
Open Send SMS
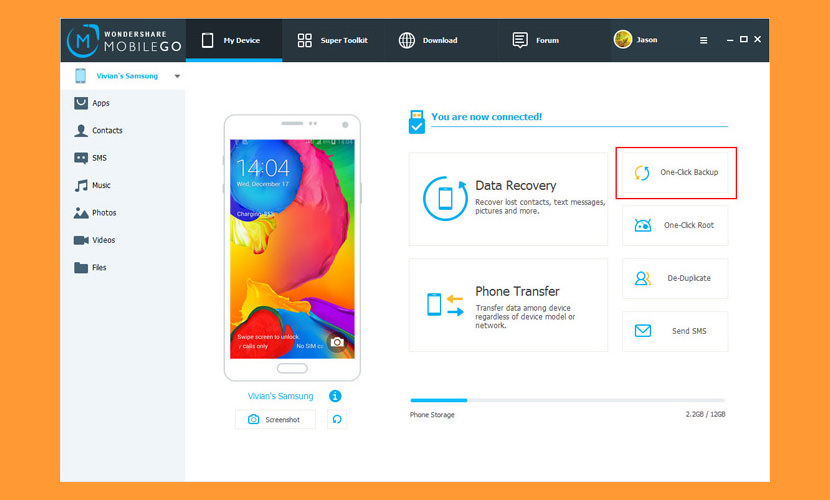point(675,331)
